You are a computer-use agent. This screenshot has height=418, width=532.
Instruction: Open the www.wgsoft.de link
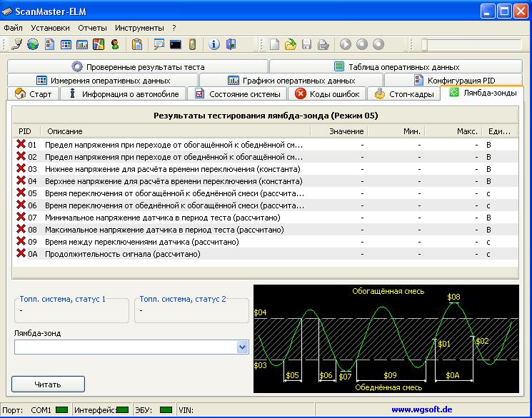pyautogui.click(x=422, y=409)
